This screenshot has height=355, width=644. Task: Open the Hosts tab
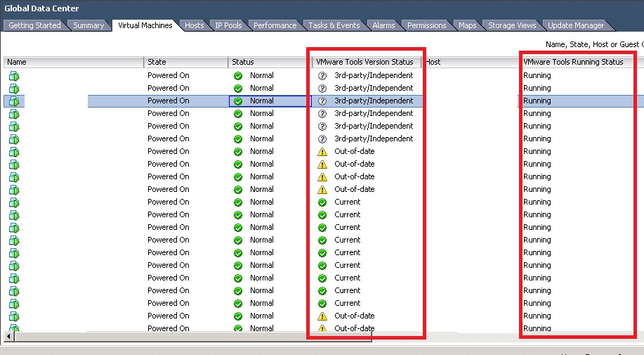[195, 25]
